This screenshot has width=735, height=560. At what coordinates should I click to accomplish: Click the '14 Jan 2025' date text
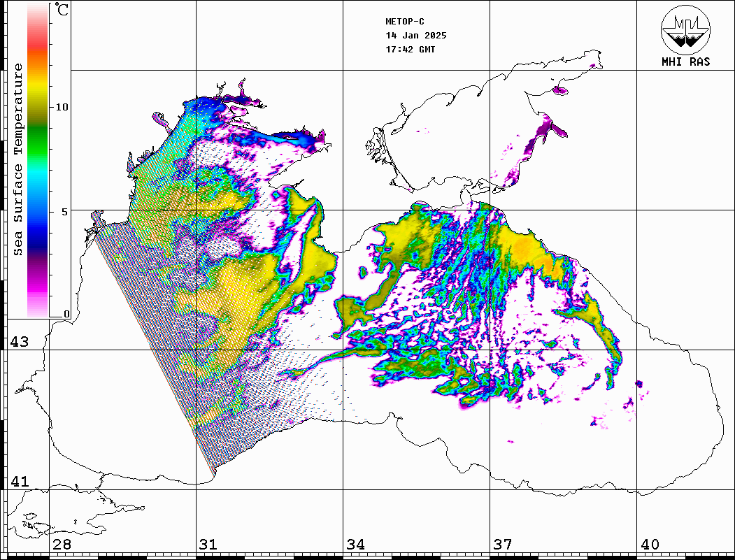[416, 36]
